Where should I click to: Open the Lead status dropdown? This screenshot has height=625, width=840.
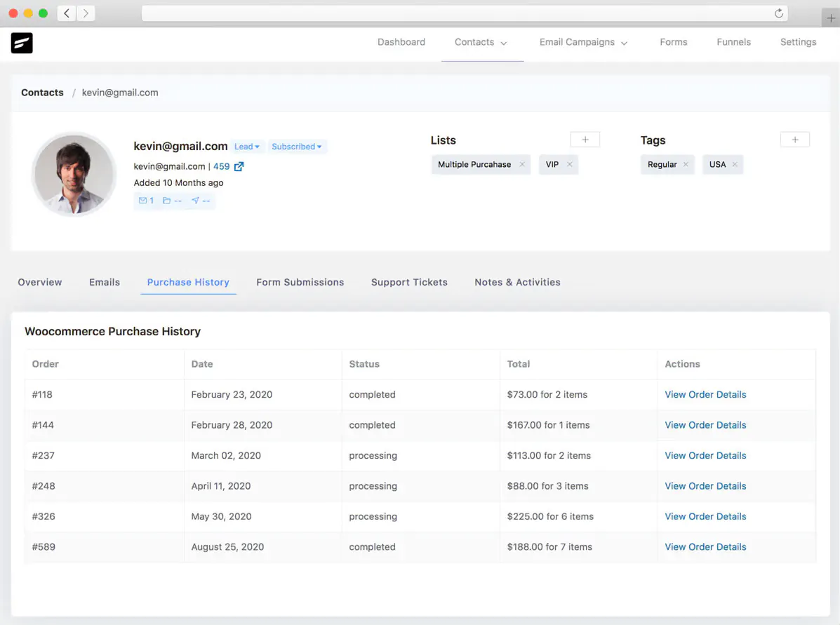[x=246, y=146]
